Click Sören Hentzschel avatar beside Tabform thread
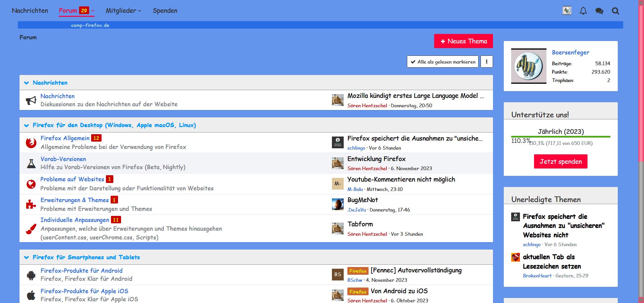 tap(338, 228)
